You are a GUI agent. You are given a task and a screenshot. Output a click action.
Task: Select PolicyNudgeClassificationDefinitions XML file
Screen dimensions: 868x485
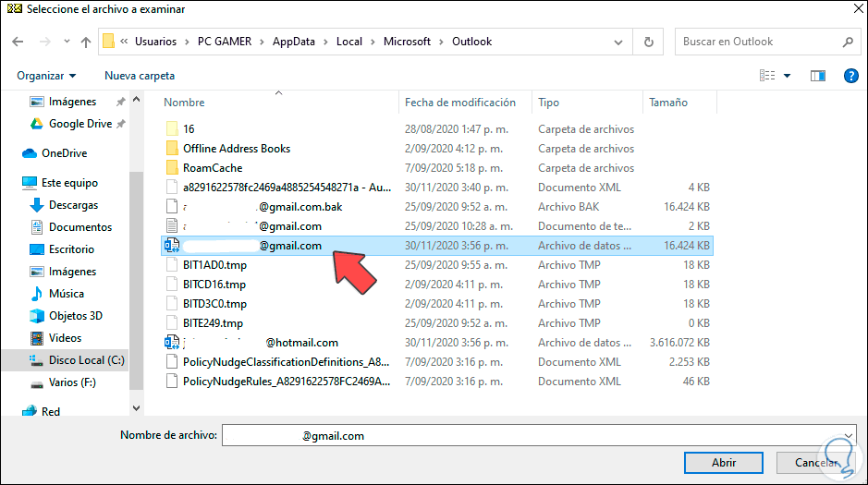pyautogui.click(x=287, y=362)
